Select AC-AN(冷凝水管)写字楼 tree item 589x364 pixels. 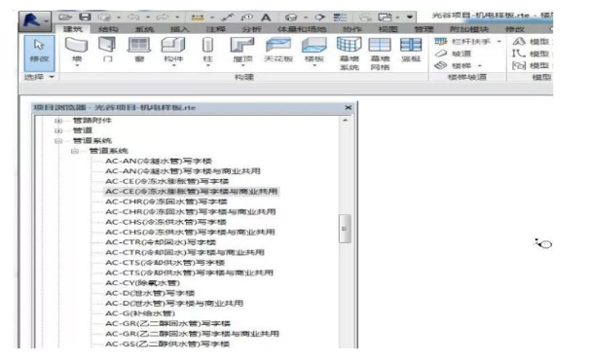159,162
